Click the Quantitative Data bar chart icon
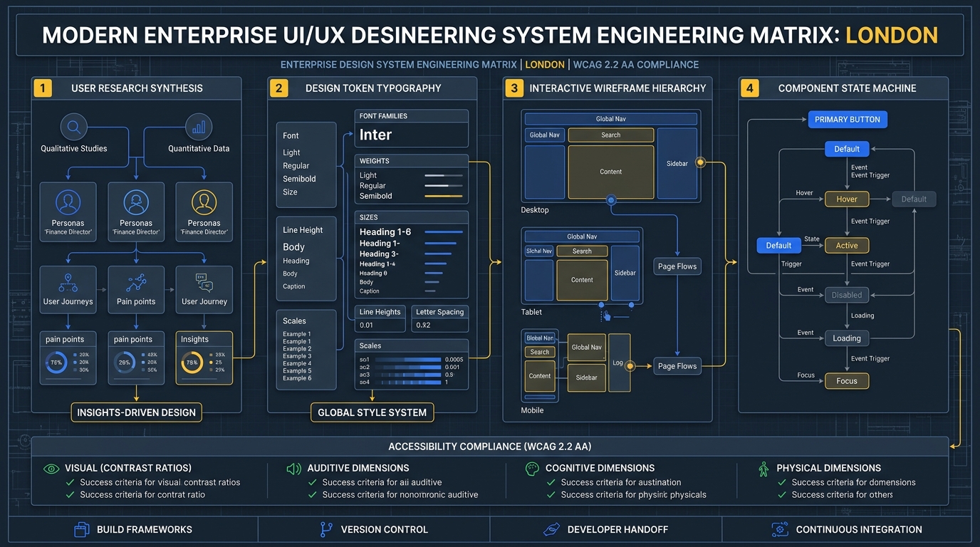This screenshot has width=980, height=547. tap(199, 127)
